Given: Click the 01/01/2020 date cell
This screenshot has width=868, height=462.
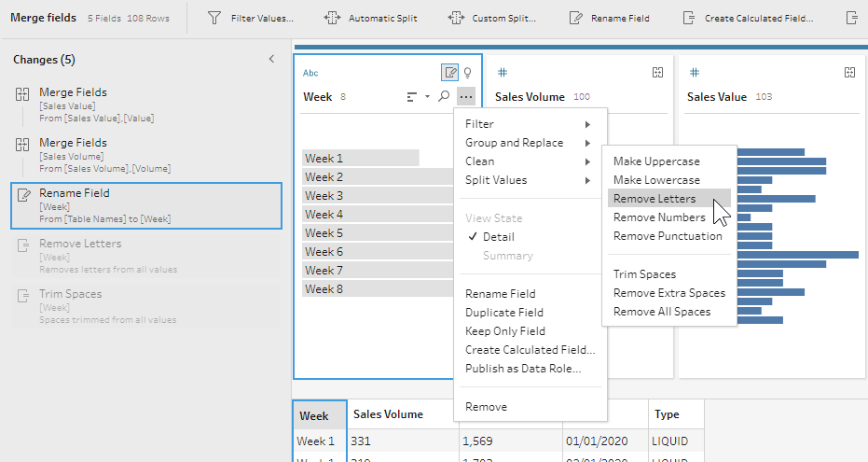Looking at the screenshot, I should point(605,441).
